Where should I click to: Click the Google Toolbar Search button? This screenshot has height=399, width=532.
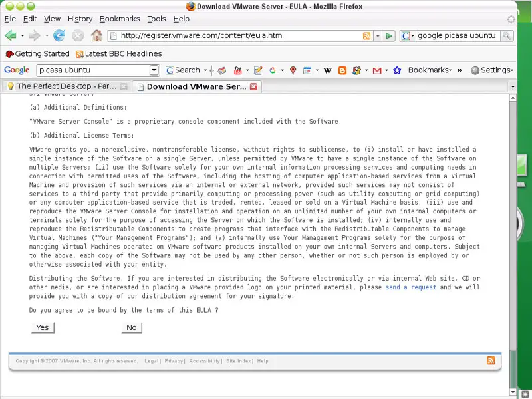(183, 70)
